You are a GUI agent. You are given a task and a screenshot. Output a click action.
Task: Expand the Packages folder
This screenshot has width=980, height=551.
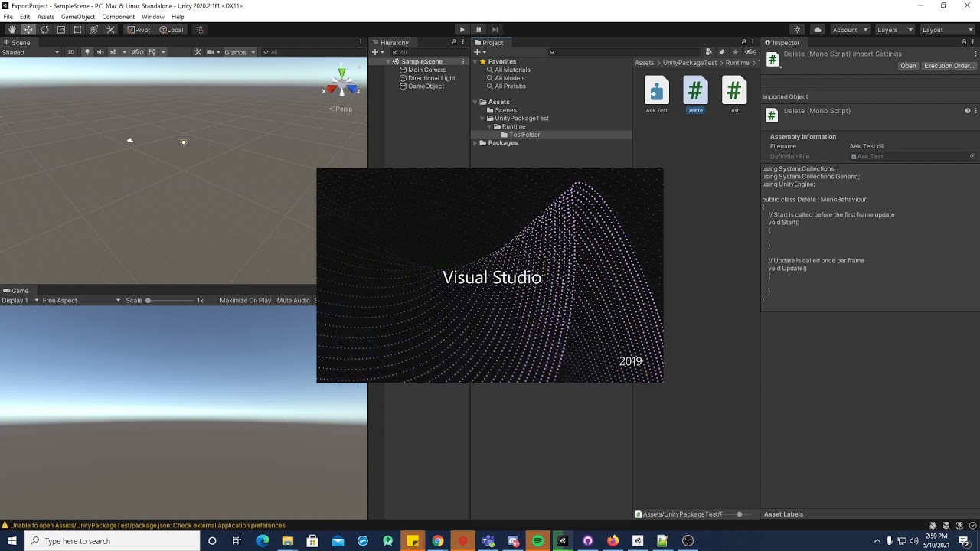tap(475, 143)
